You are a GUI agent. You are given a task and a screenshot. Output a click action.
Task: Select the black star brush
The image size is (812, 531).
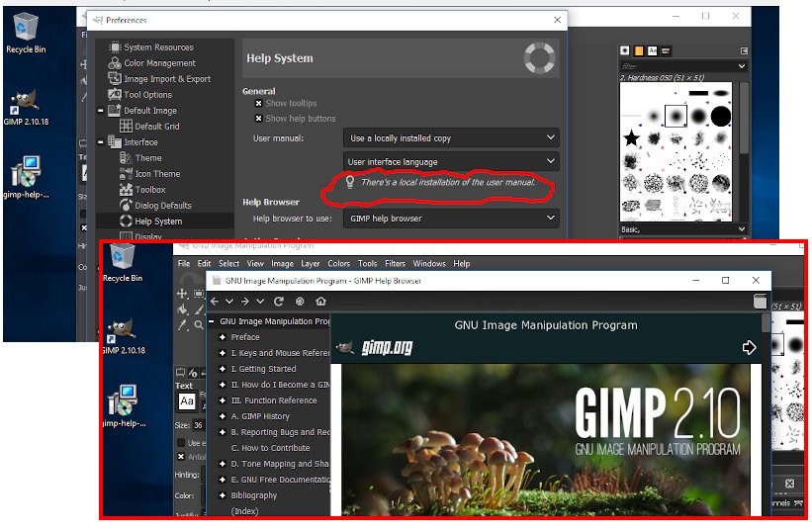point(631,138)
